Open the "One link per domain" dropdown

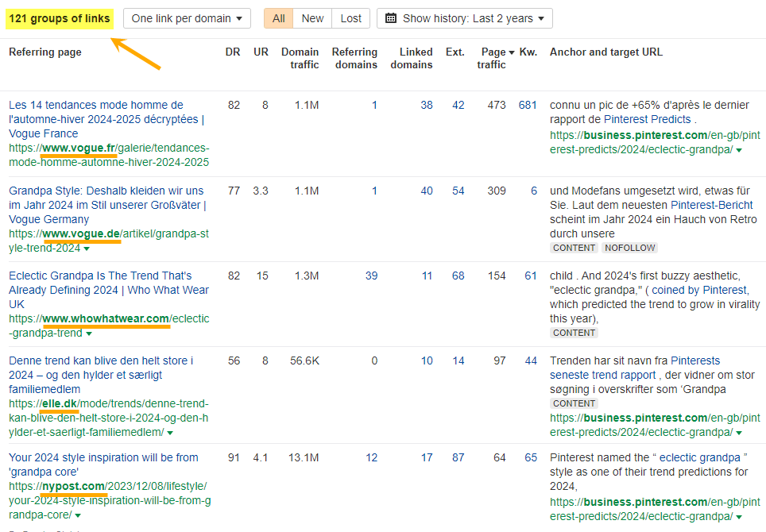[x=187, y=17]
